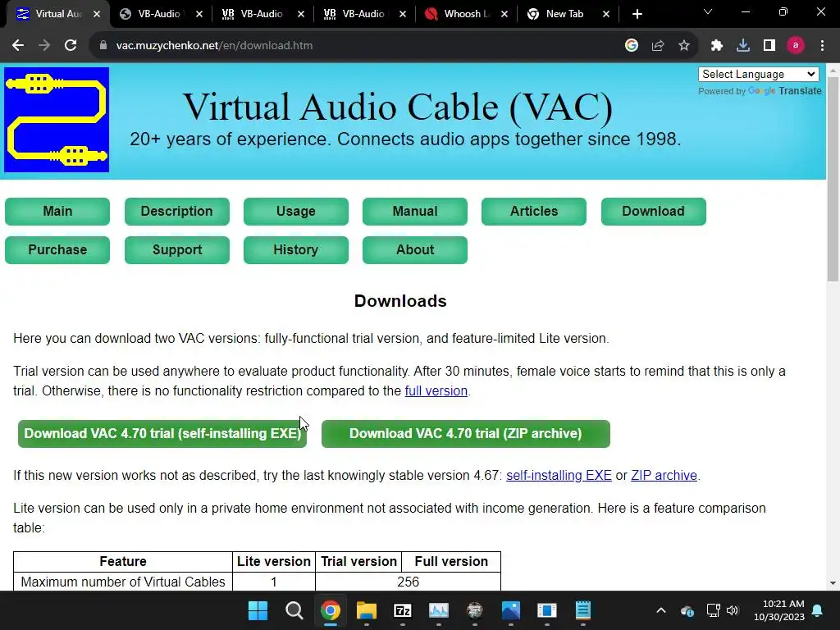Click the 'Maximum number of Virtual Cables' cell

coord(123,582)
